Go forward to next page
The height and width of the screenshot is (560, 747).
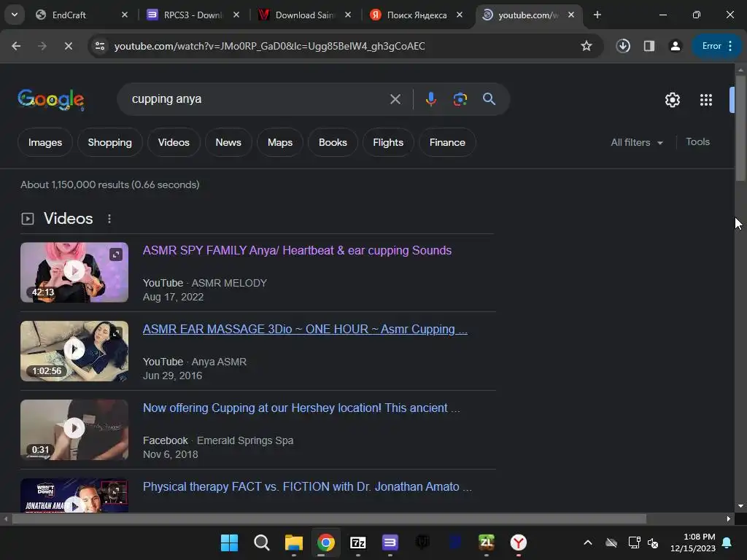[x=42, y=46]
